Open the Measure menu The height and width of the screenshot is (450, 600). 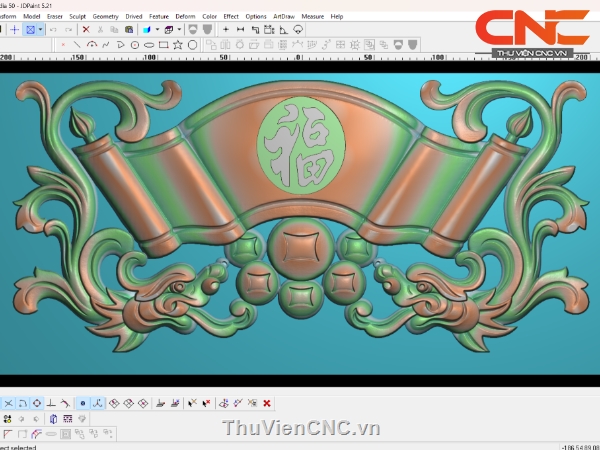click(x=313, y=16)
